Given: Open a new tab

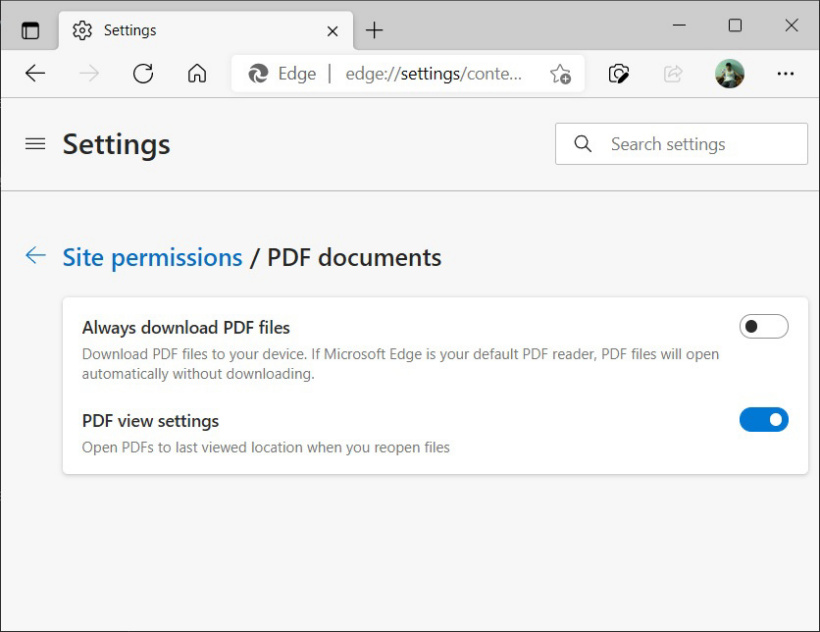Looking at the screenshot, I should (x=374, y=30).
